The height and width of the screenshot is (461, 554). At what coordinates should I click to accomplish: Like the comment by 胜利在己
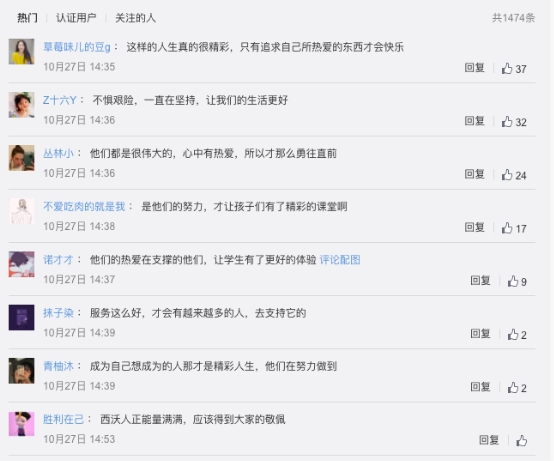point(521,441)
